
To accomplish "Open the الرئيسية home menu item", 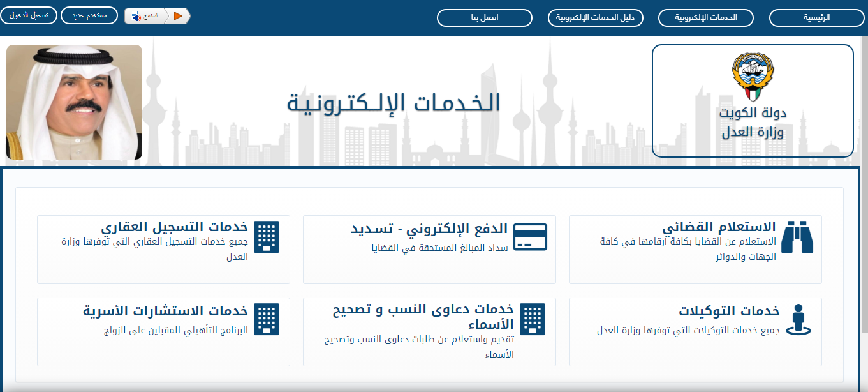I will tap(816, 18).
